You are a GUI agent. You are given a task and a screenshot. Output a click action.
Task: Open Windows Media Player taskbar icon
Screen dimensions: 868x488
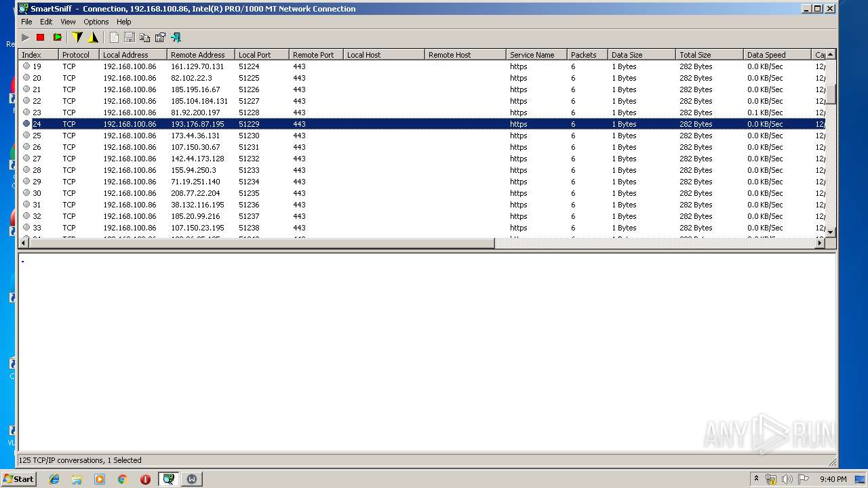(100, 479)
